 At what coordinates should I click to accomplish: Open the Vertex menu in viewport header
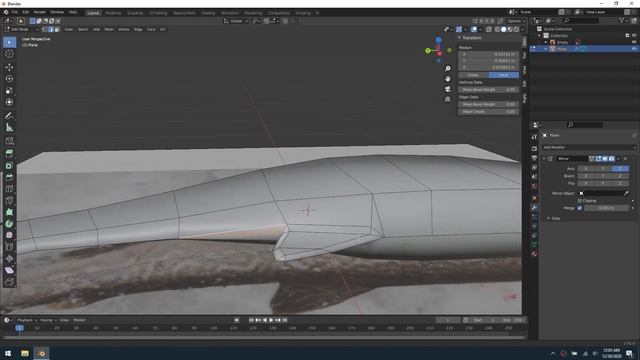pos(124,29)
